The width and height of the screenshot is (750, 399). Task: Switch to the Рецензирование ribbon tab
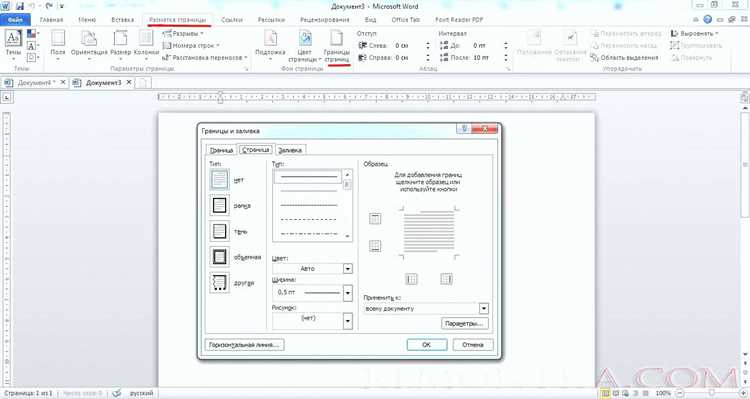[325, 20]
